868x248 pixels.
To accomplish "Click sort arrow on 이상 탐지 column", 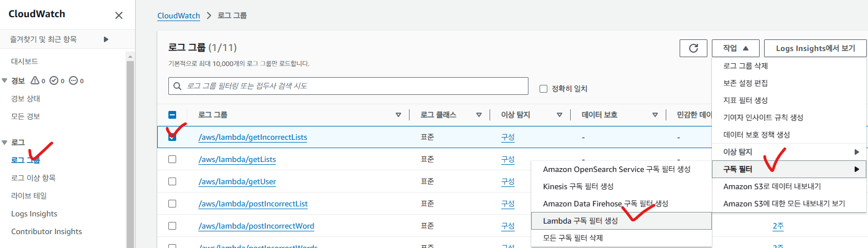I will [560, 115].
